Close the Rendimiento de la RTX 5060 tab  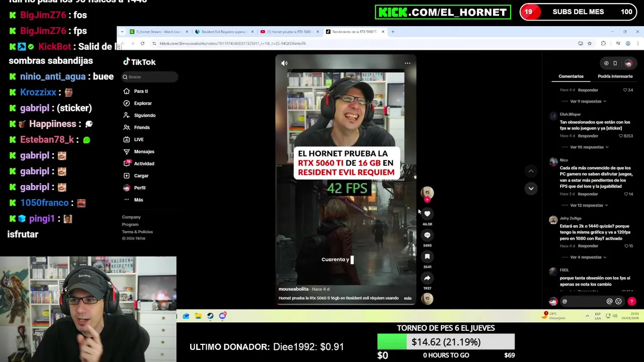(x=383, y=32)
